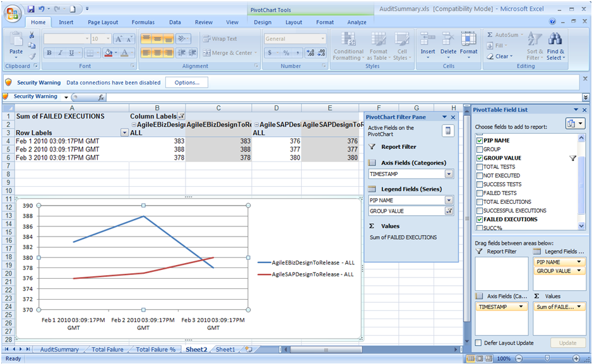The height and width of the screenshot is (364, 592).
Task: Check the NOT EXECUTED field checkbox
Action: point(480,176)
